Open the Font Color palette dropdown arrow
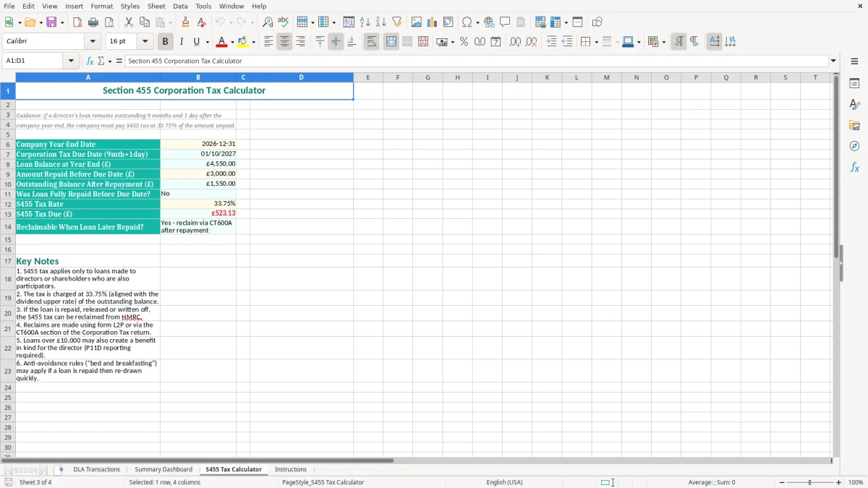Viewport: 868px width, 488px height. click(x=231, y=42)
